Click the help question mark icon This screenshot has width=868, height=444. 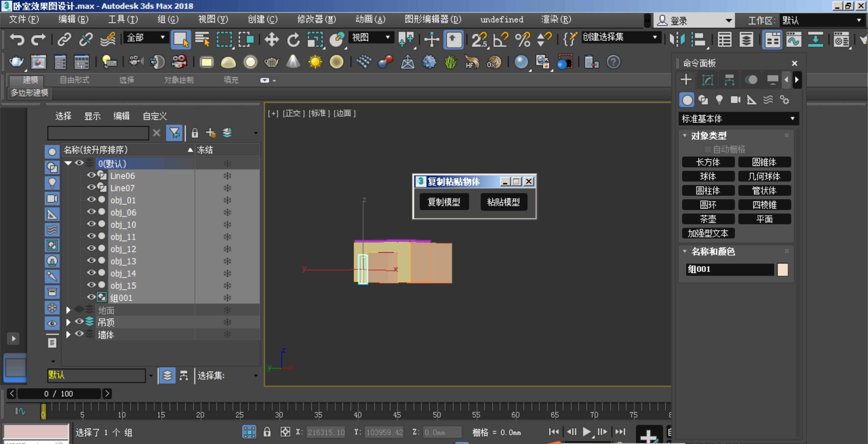coord(613,62)
